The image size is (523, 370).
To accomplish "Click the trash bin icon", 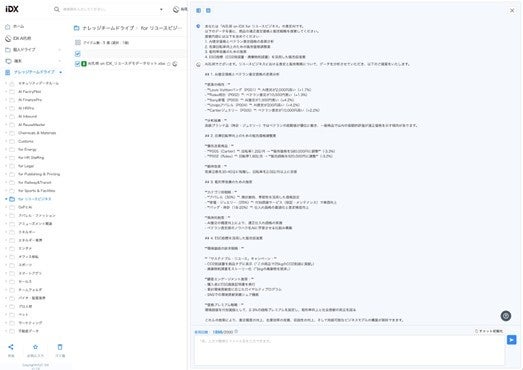I will coord(60,347).
